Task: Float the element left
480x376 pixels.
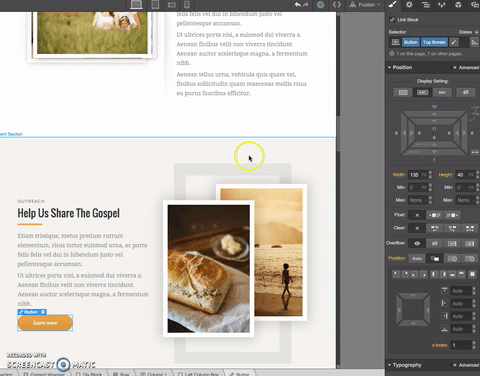Action: 434,215
